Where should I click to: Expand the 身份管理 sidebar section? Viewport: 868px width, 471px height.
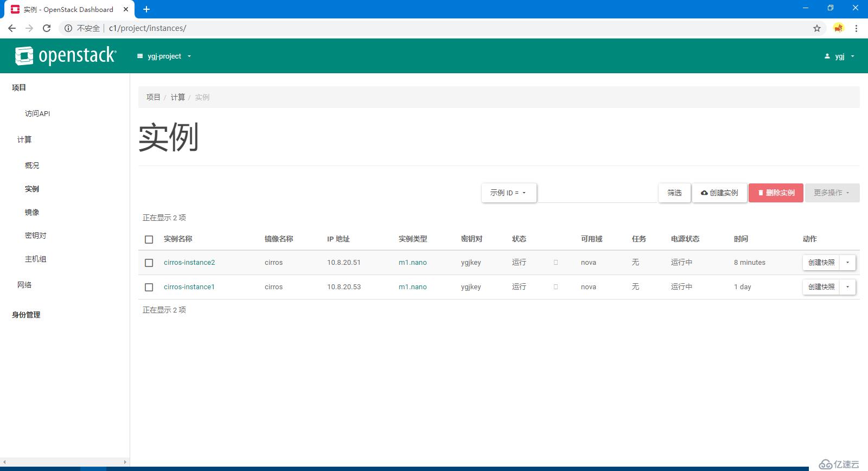(x=26, y=315)
